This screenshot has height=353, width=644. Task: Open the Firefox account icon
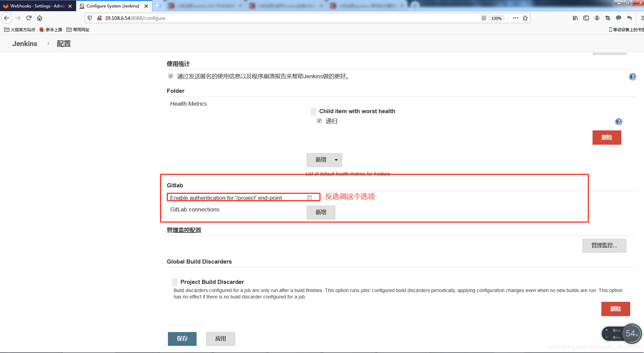(x=597, y=18)
